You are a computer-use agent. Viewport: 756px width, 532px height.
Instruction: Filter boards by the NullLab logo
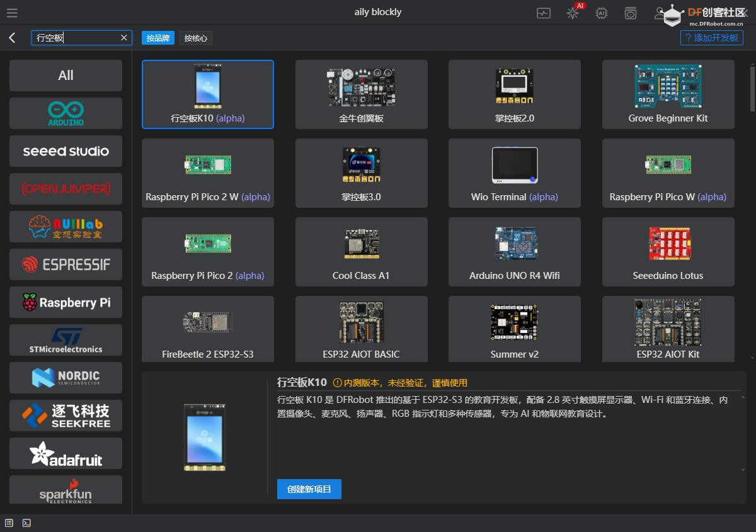point(66,227)
